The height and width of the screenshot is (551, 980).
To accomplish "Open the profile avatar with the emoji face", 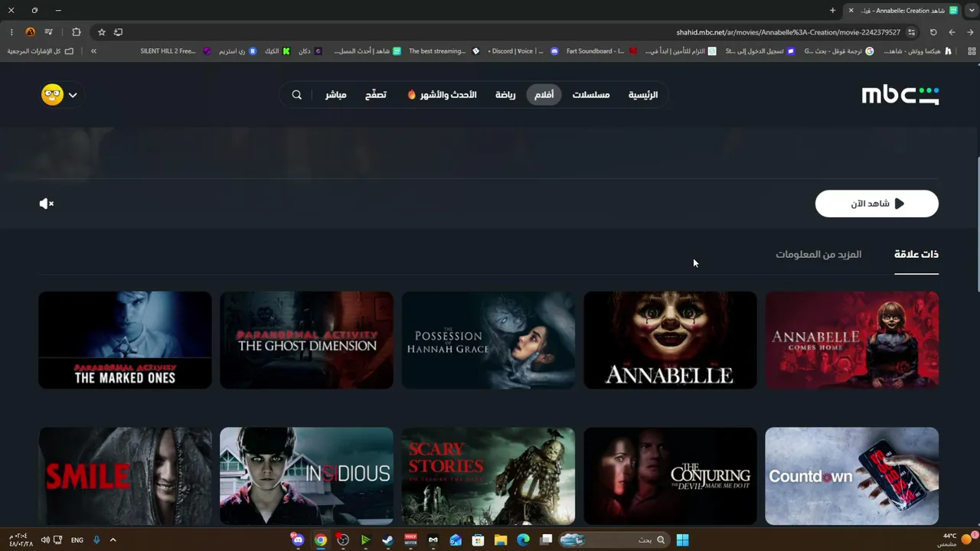I will click(x=52, y=95).
